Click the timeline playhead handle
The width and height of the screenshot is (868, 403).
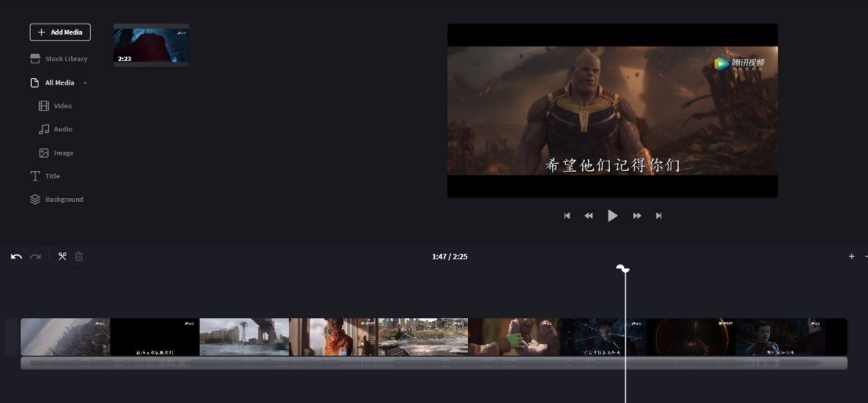pos(623,268)
